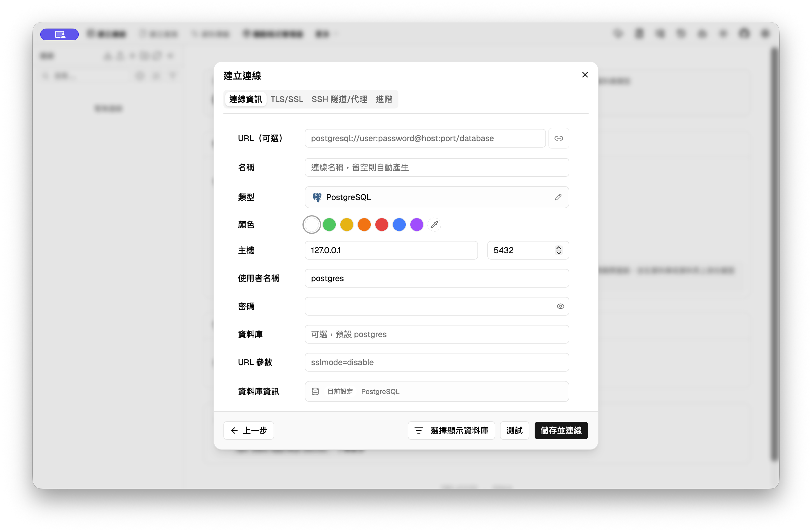The height and width of the screenshot is (532, 812).
Task: Click the 資料庫資訊 box showing 目前設定 PostgreSQL
Action: click(x=437, y=391)
